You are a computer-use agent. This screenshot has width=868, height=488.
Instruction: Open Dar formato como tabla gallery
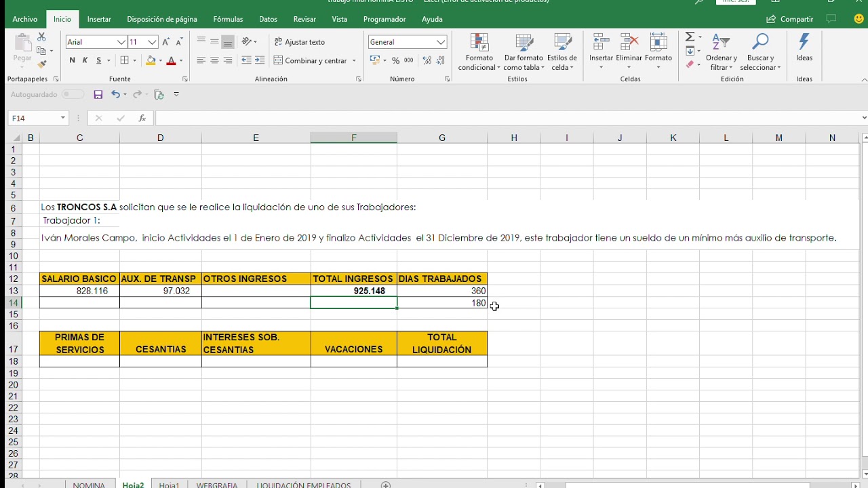click(524, 52)
